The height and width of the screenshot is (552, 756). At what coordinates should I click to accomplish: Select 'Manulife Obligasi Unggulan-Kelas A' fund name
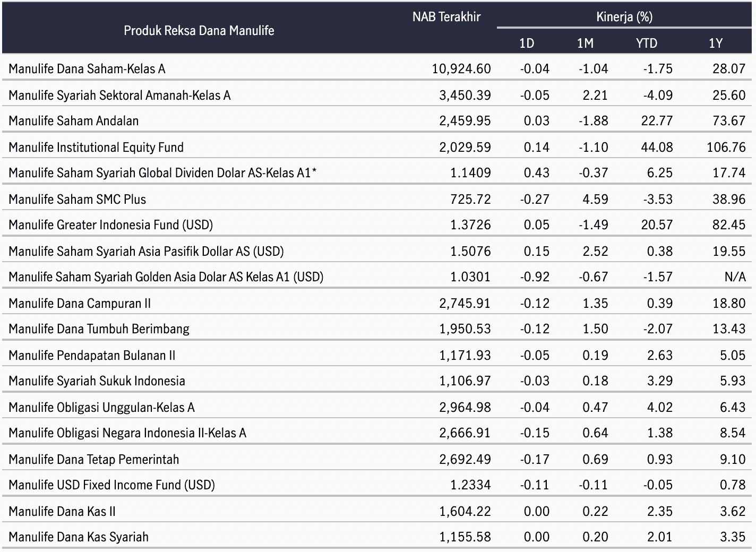(x=102, y=407)
